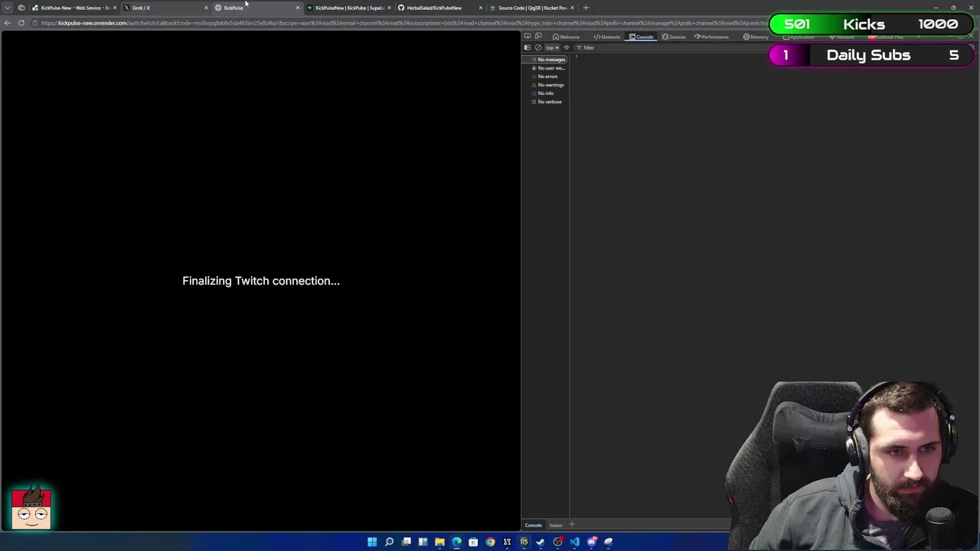Open the tab search dropdown arrow

[x=8, y=8]
